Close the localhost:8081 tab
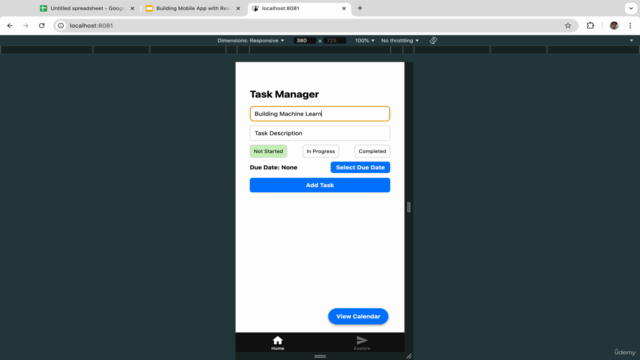This screenshot has height=360, width=640. 344,8
